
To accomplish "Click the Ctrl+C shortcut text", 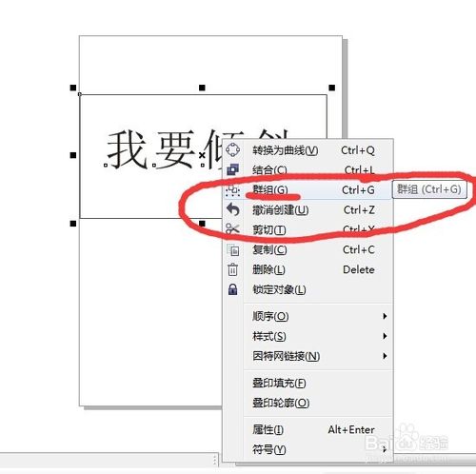I will [359, 249].
